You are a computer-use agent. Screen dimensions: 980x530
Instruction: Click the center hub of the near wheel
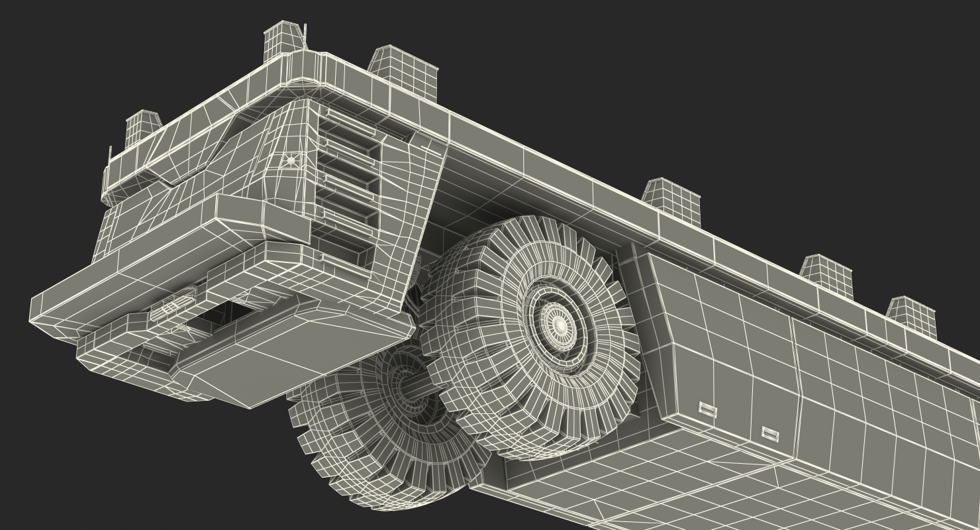(560, 325)
